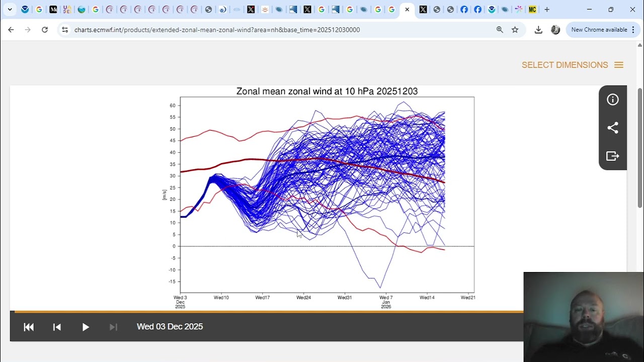
Task: Bookmark this page with the star
Action: 515,30
